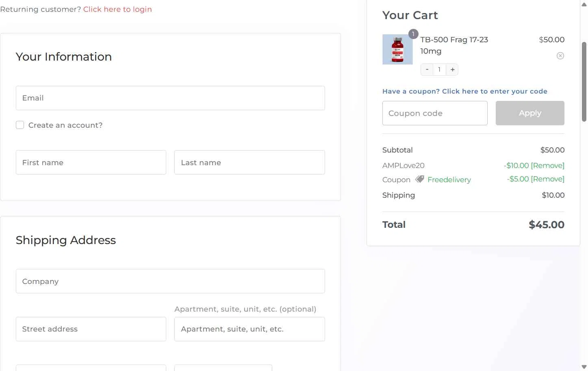Select the AMPLove20 coupon label
588x371 pixels.
coord(403,166)
